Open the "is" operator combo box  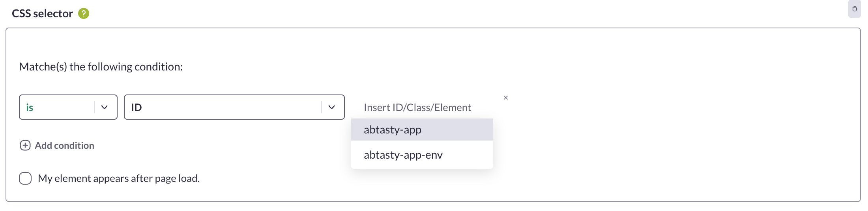pyautogui.click(x=68, y=107)
